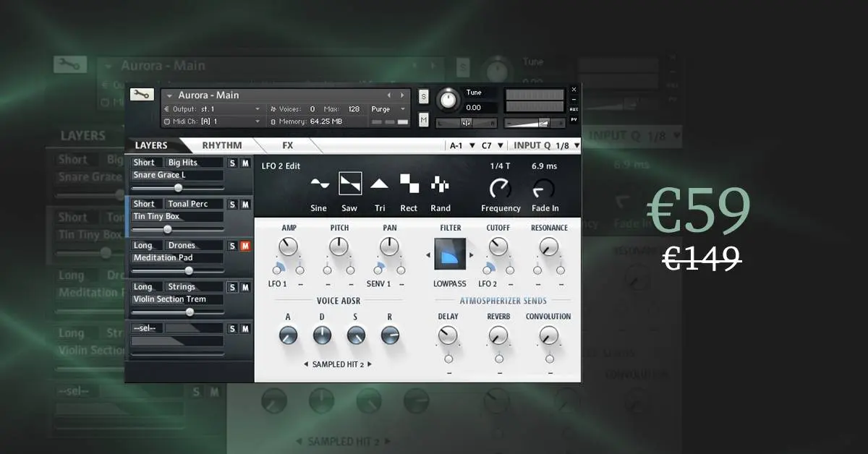Mute the Violin Section Trem layer
This screenshot has width=868, height=454.
(245, 287)
